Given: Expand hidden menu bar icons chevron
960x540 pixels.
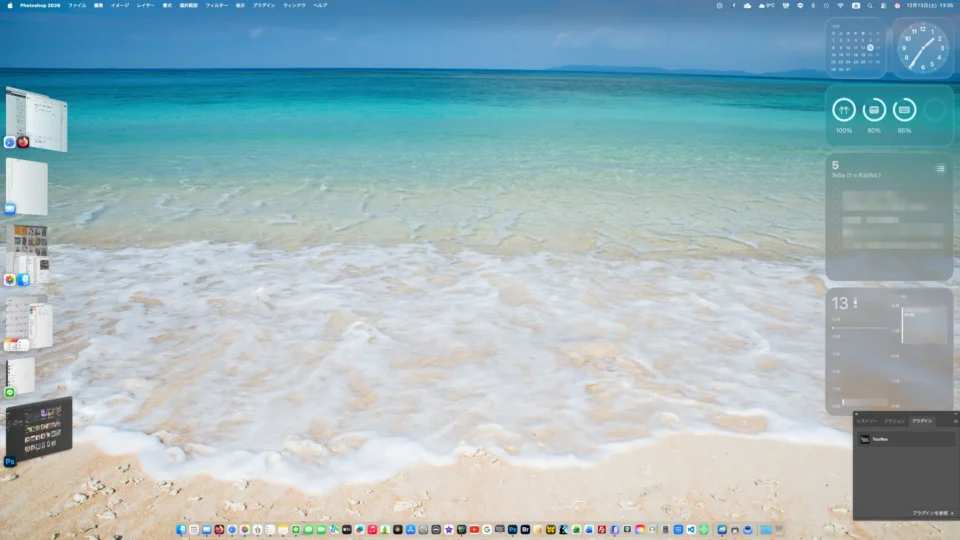Looking at the screenshot, I should [734, 6].
